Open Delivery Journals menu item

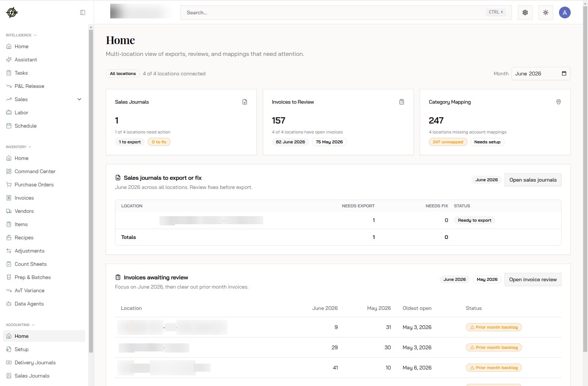tap(44, 362)
